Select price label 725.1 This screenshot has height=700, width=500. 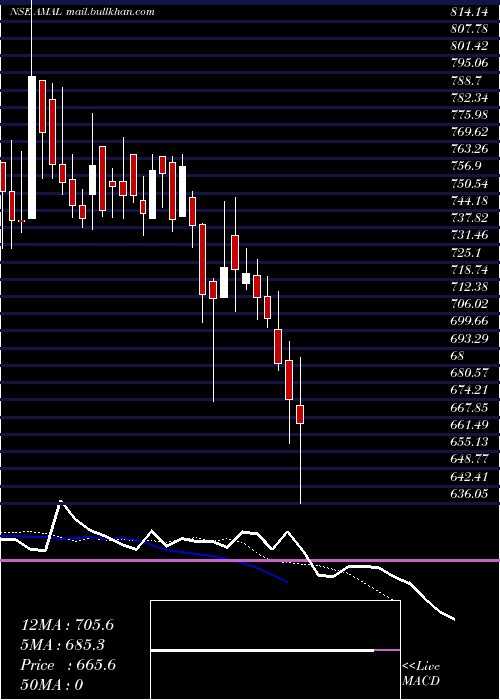(x=466, y=253)
